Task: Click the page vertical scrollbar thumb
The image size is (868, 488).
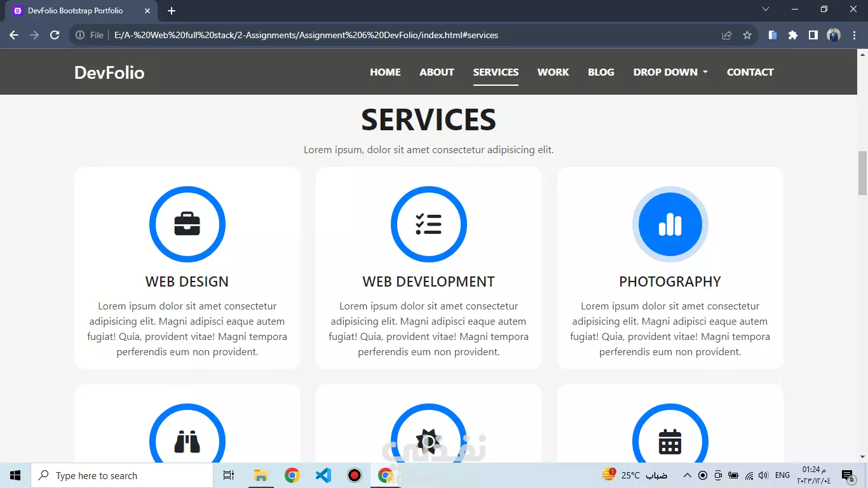Action: [862, 173]
